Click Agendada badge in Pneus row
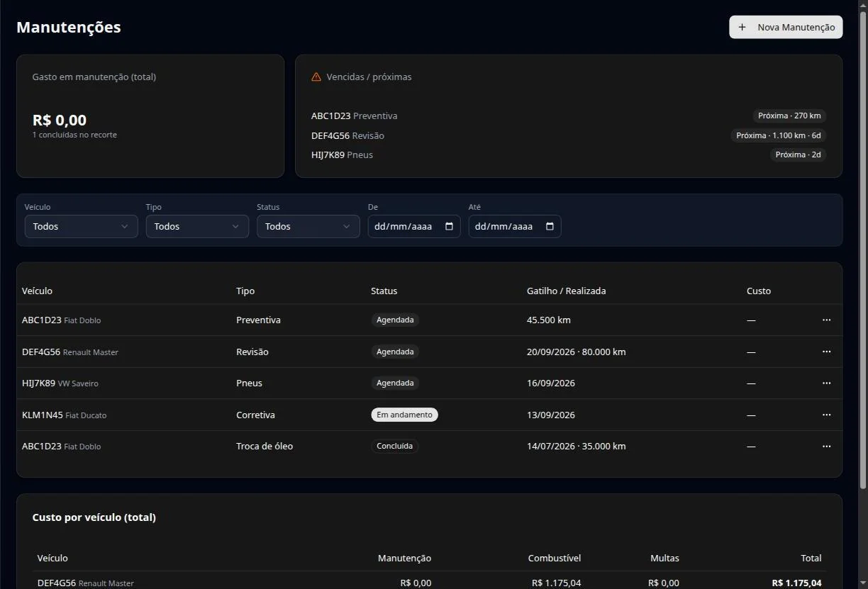The height and width of the screenshot is (589, 868). pyautogui.click(x=395, y=383)
